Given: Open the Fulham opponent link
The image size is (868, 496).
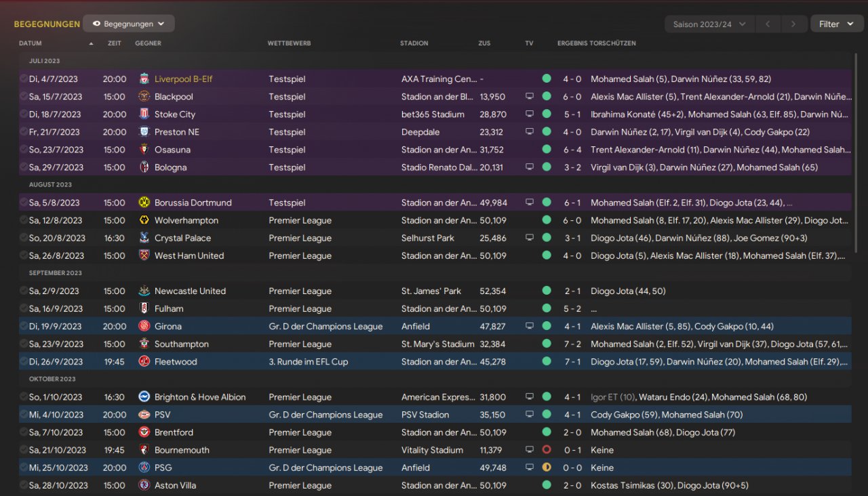Looking at the screenshot, I should pos(169,308).
